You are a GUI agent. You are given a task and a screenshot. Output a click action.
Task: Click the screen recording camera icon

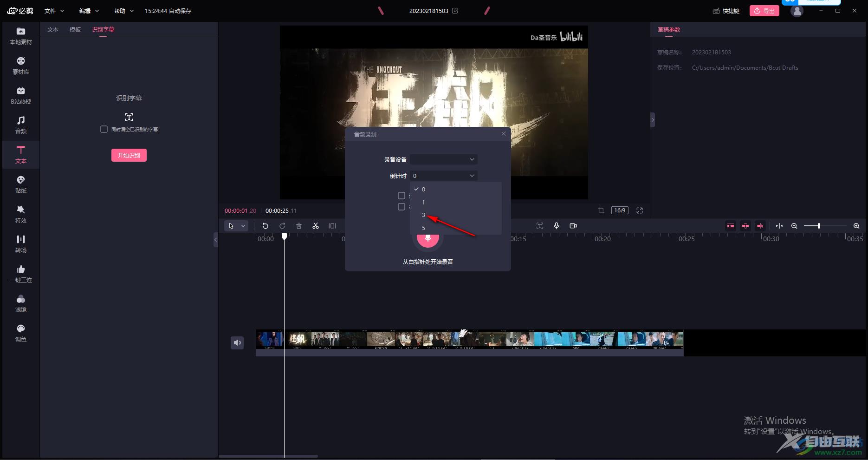tap(573, 226)
